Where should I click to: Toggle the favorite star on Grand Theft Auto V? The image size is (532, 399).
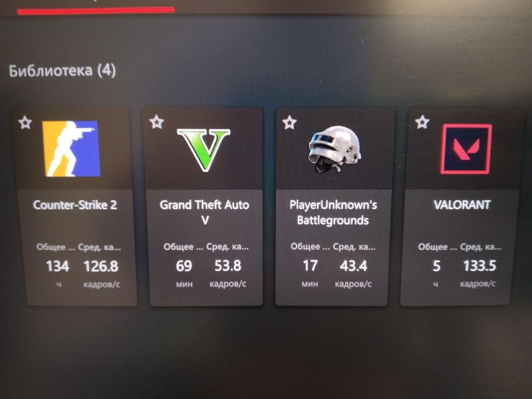pyautogui.click(x=156, y=122)
